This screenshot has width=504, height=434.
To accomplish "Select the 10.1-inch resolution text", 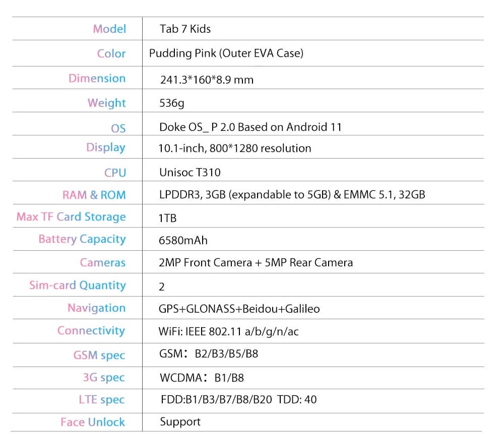I will pos(235,149).
